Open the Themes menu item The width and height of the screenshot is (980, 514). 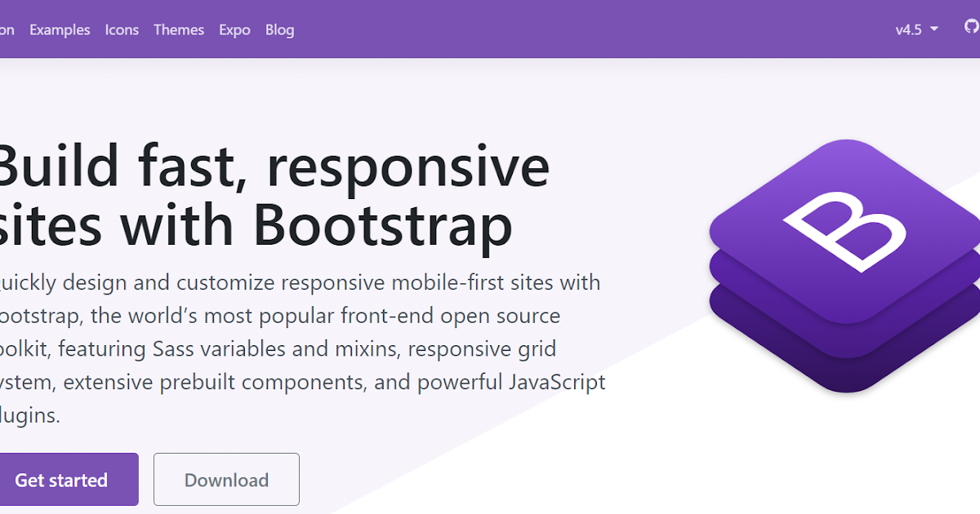click(179, 29)
